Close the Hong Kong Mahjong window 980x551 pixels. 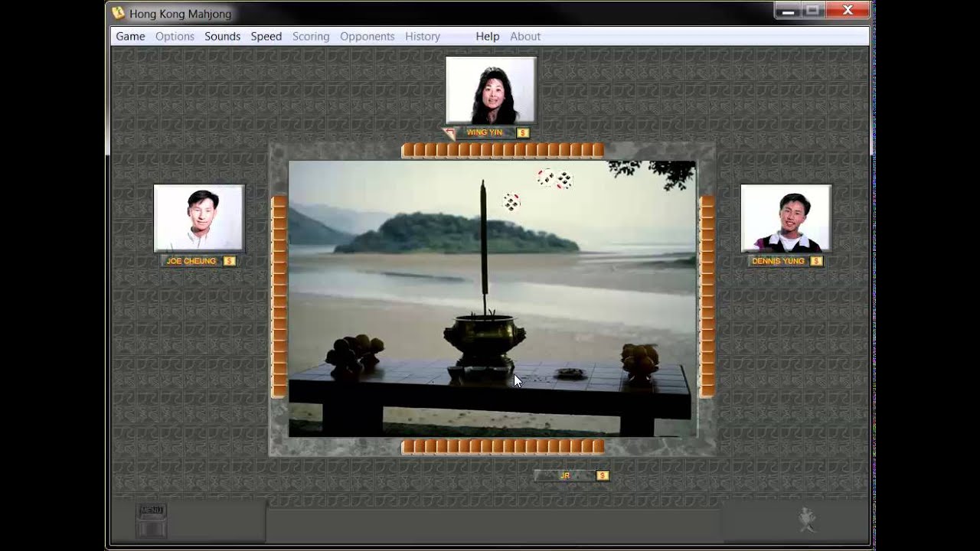click(x=848, y=10)
